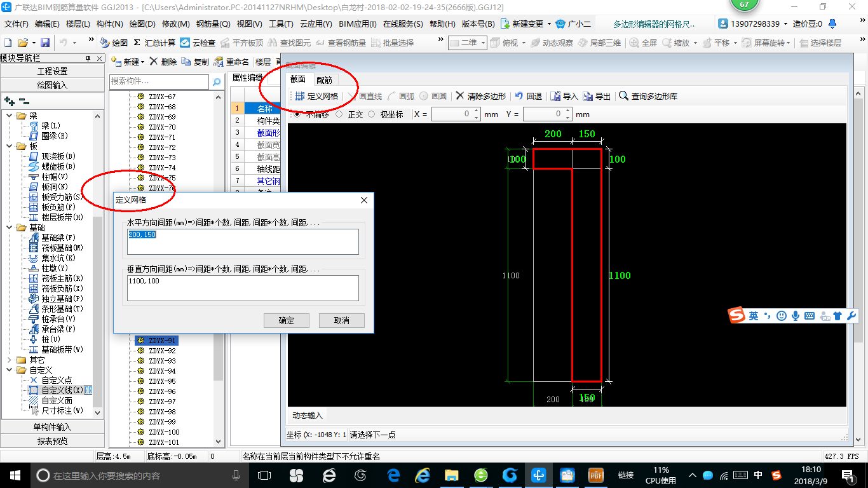
Task: Click the Sogou input method logo
Action: (736, 315)
